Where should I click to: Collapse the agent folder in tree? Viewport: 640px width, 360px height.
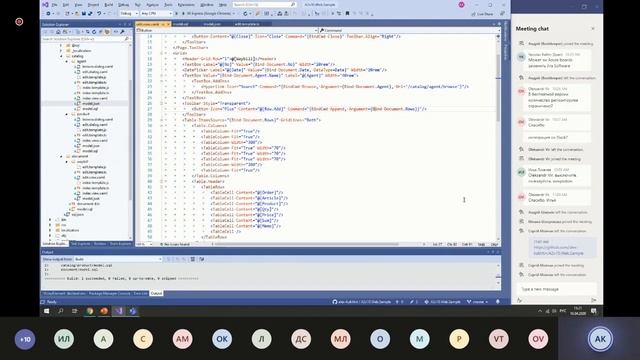tap(67, 61)
